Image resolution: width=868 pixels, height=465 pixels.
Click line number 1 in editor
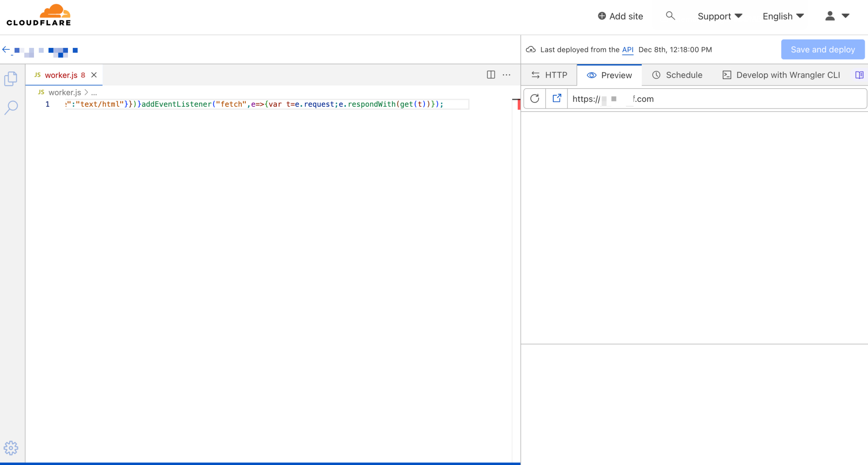click(x=48, y=104)
